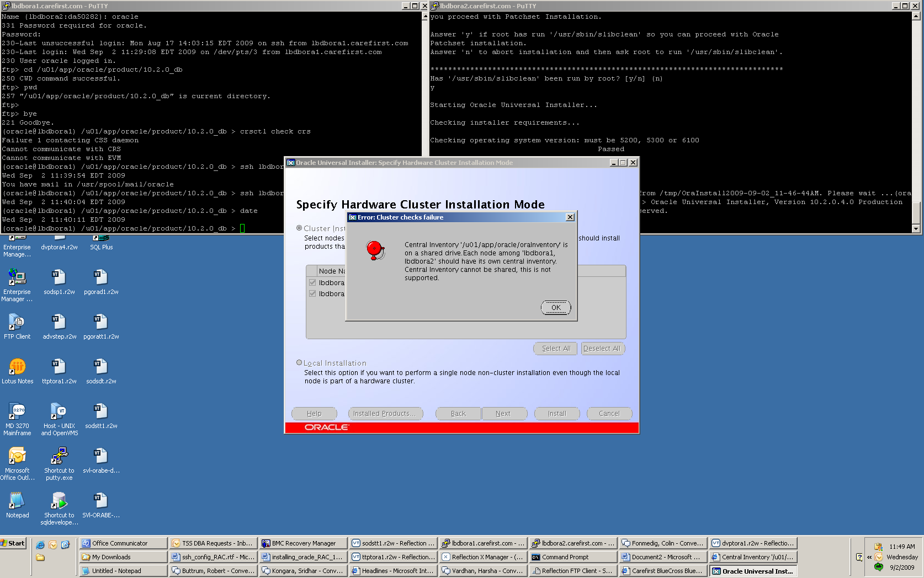Open Shortcut to sqldeveloper icon

pos(59,509)
